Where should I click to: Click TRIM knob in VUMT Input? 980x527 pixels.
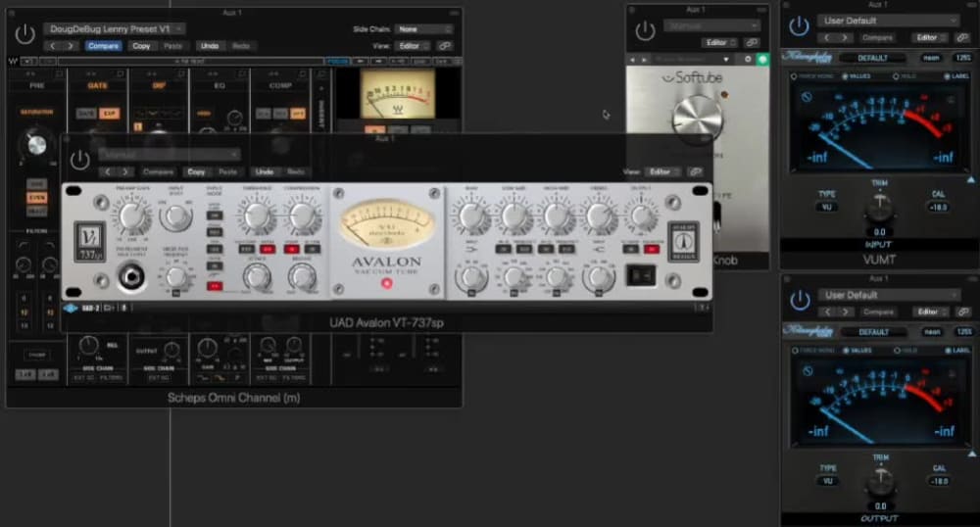(x=879, y=208)
